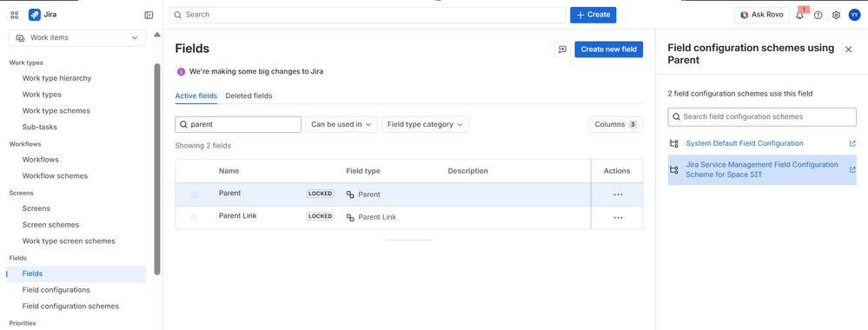
Task: Open Work type hierarchy in the sidebar
Action: pos(56,78)
